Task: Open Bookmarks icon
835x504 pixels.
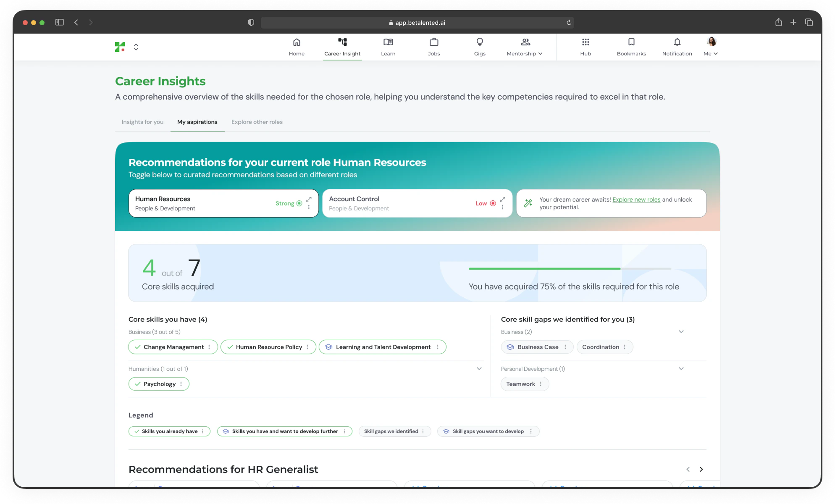Action: 631,42
